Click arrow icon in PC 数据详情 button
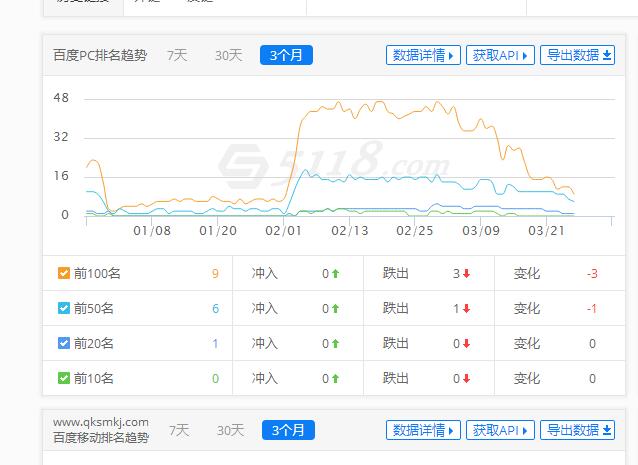 [451, 56]
